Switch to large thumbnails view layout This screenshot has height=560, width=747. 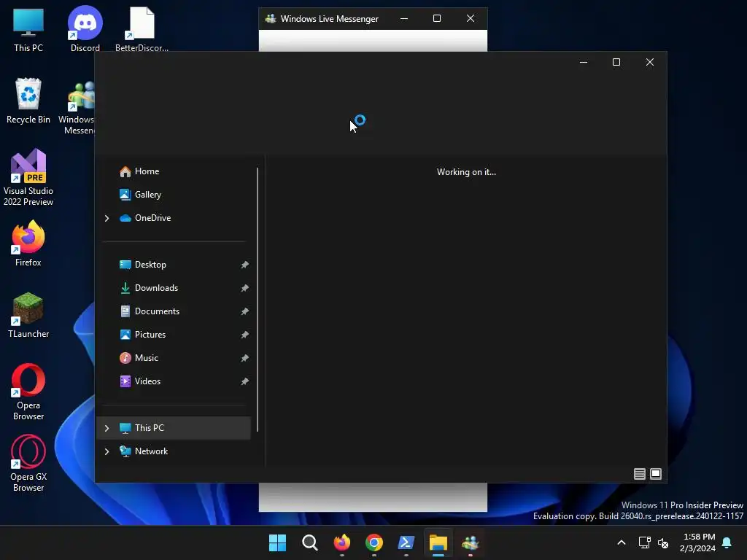pyautogui.click(x=656, y=474)
